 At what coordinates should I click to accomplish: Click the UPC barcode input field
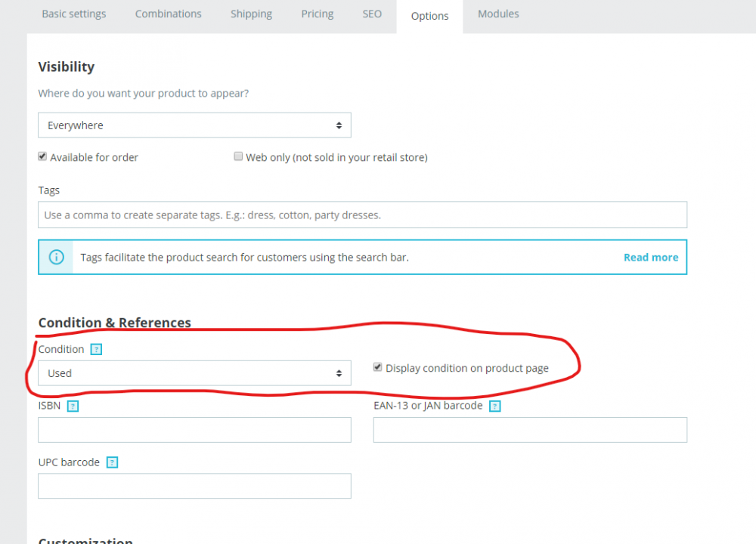click(194, 486)
